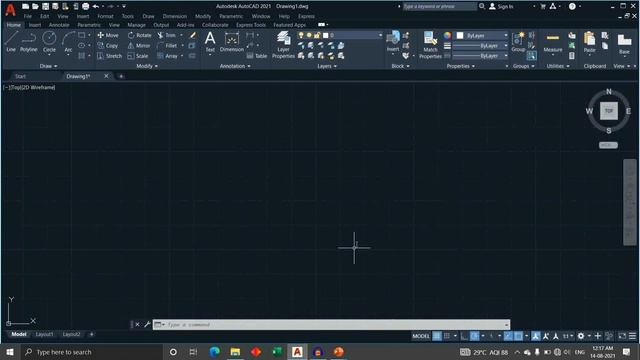This screenshot has height=360, width=640.
Task: Expand the Draw panel
Action: [49, 66]
